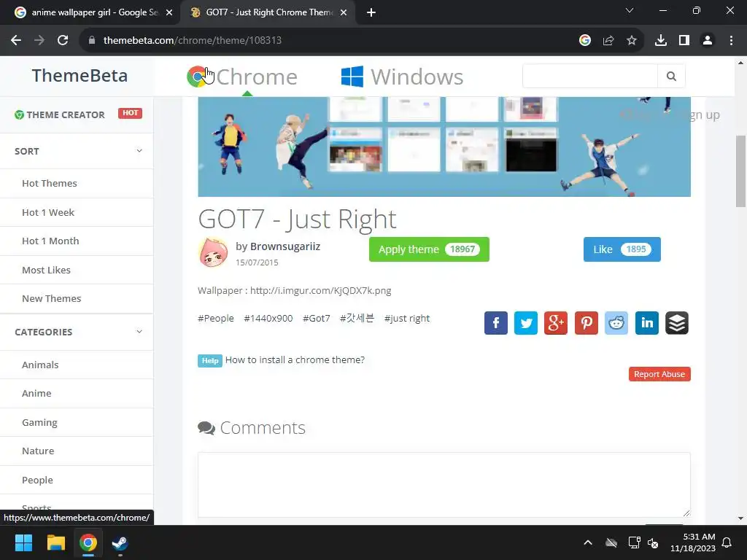Go back to previous page

16,41
